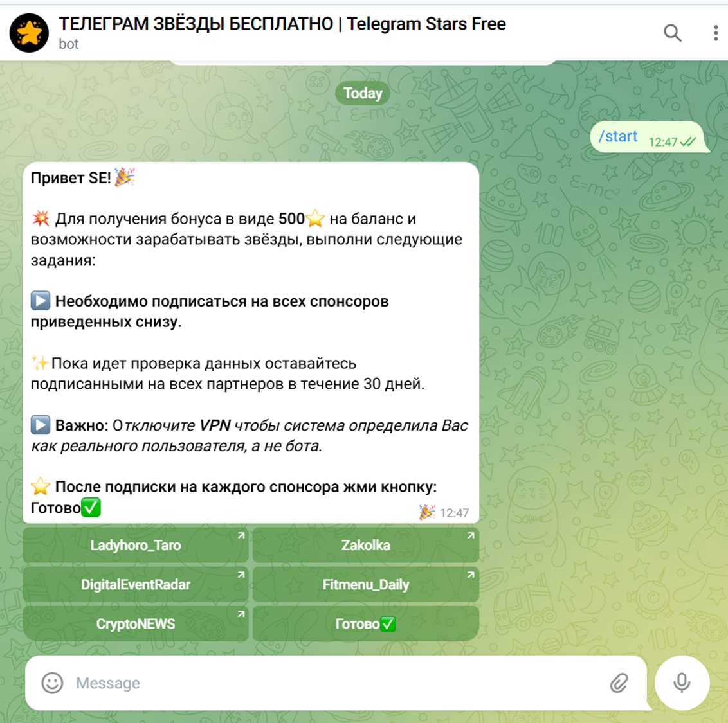Screen dimensions: 728x723
Task: Click the chat title Telegram Stars Free
Action: click(x=282, y=24)
